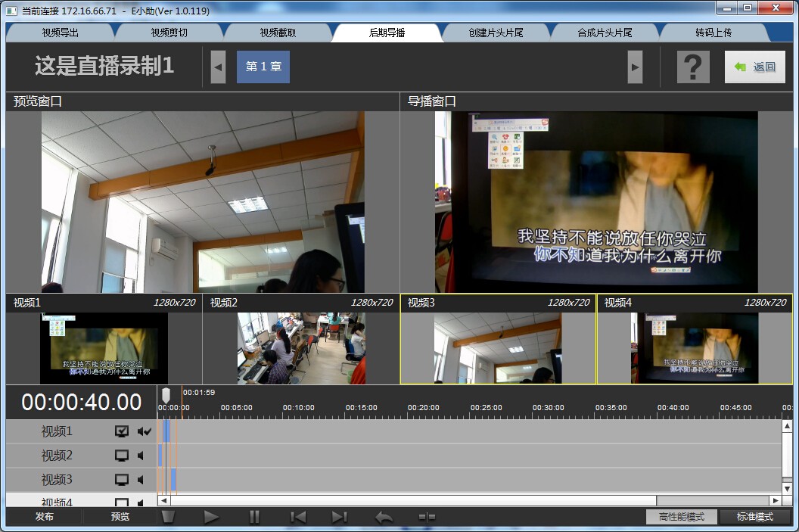
Task: Toggle the 视频2 monitor display icon
Action: [x=122, y=456]
